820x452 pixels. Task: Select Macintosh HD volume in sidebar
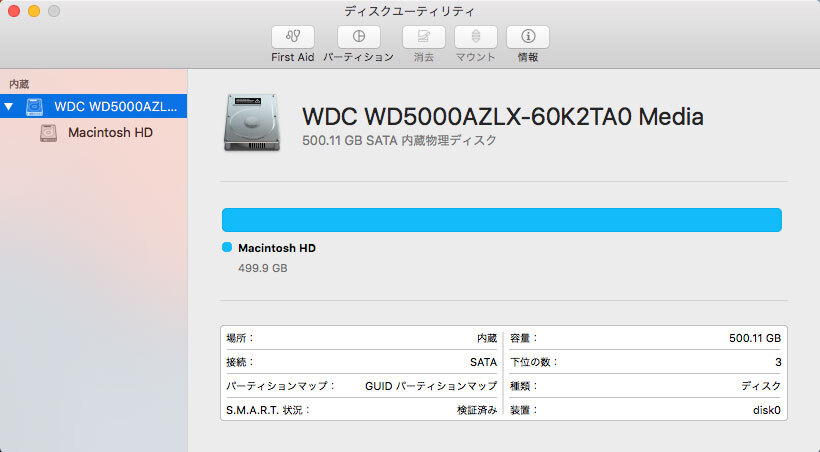(x=93, y=132)
